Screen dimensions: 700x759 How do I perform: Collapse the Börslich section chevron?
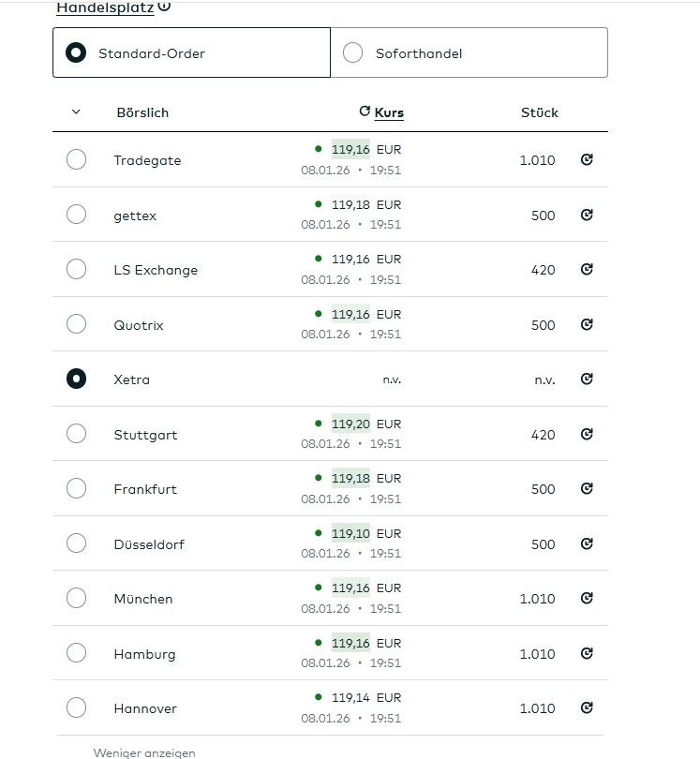pos(76,112)
